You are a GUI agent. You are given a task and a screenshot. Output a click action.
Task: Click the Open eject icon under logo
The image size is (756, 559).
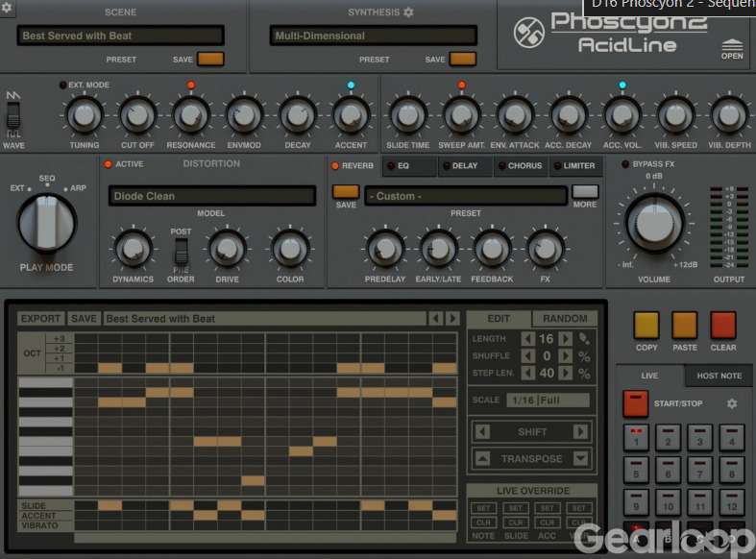732,45
